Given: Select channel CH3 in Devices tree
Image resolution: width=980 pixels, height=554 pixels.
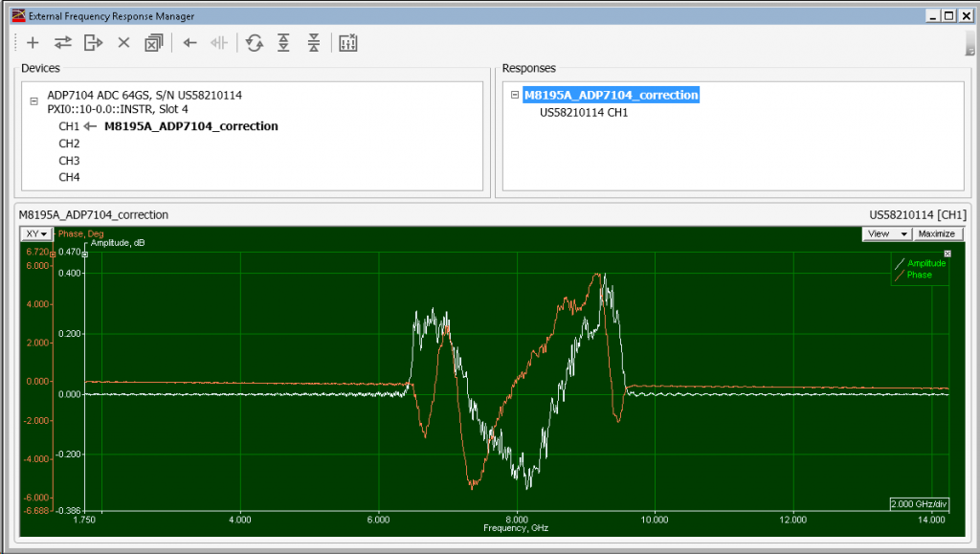Looking at the screenshot, I should point(69,161).
